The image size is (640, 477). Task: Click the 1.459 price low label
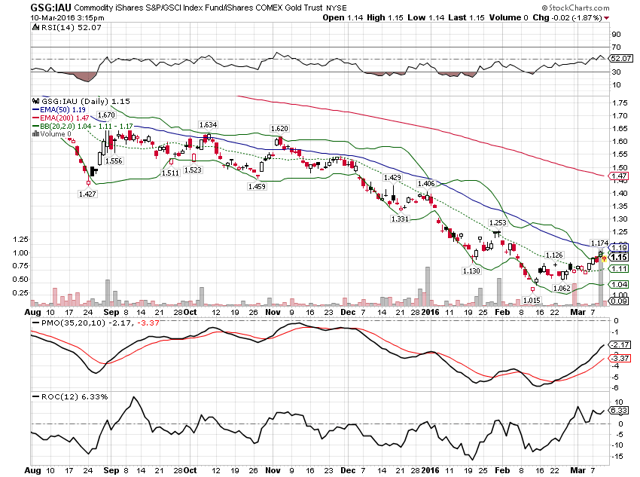(257, 186)
